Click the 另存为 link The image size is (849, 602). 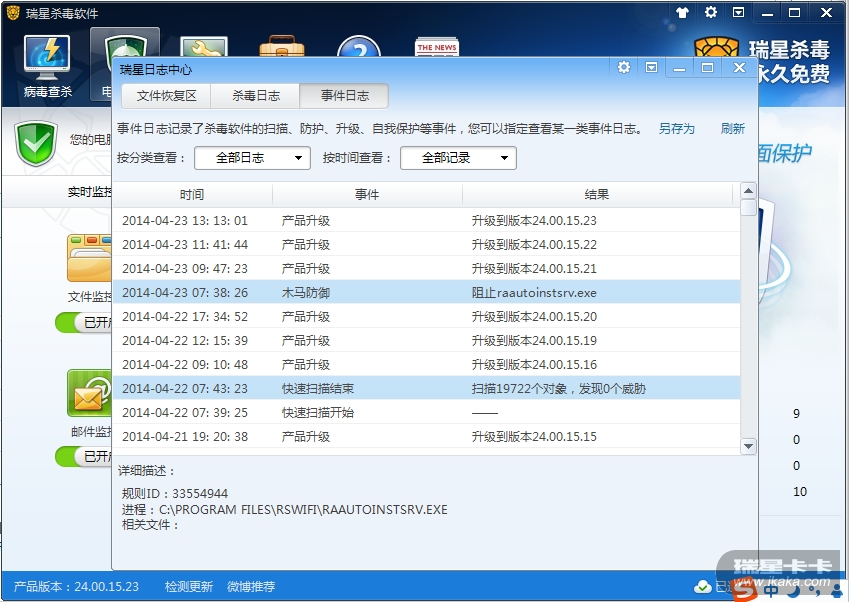(676, 129)
